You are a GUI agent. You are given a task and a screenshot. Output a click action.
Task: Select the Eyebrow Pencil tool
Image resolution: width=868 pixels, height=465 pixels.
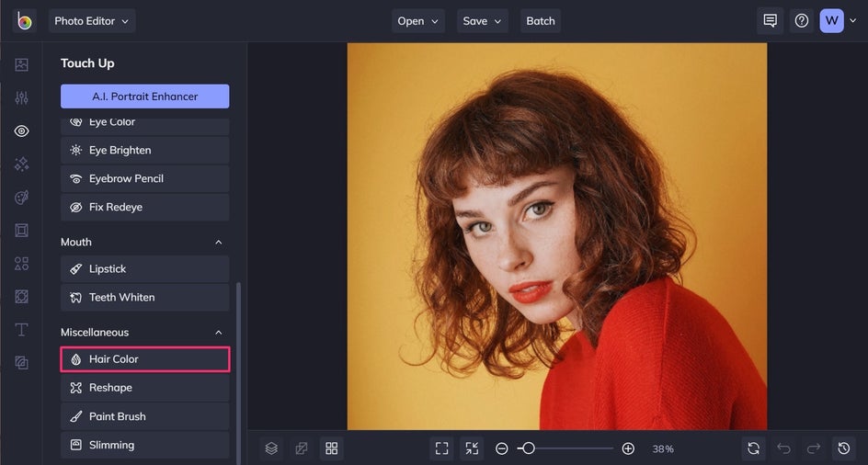point(145,179)
